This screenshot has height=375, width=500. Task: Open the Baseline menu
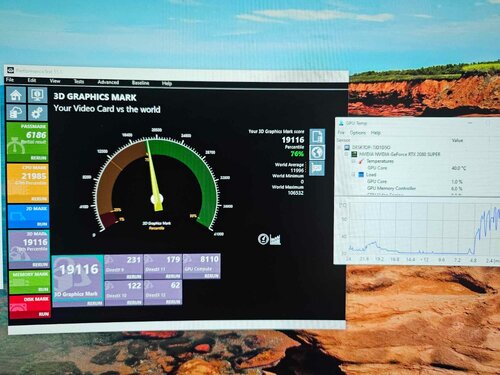tap(140, 83)
